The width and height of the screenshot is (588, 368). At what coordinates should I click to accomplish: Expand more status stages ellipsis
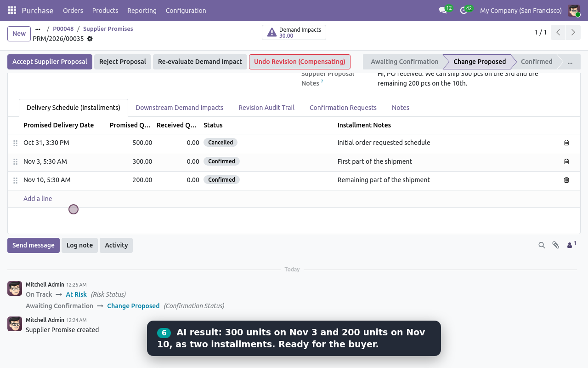point(570,62)
